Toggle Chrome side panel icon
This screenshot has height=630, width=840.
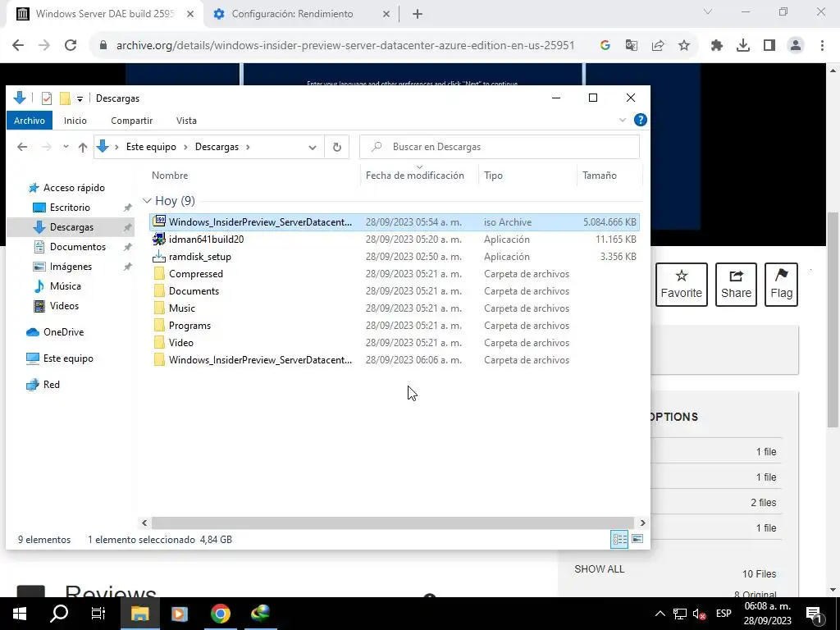click(769, 46)
